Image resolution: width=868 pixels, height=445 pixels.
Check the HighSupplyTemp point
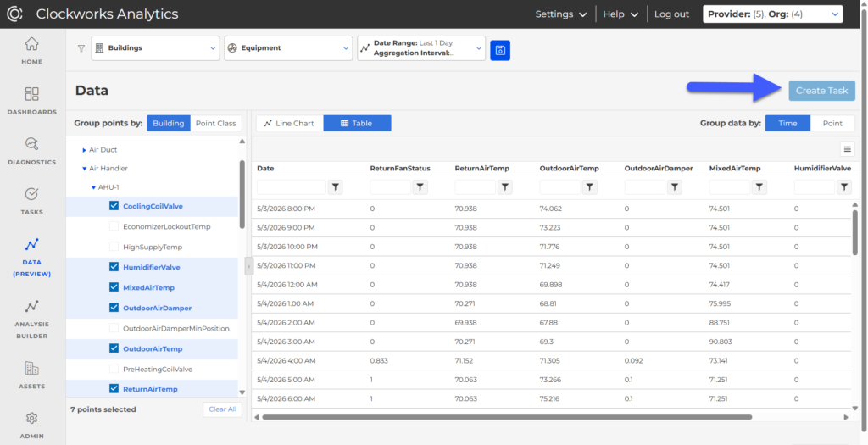pos(114,247)
